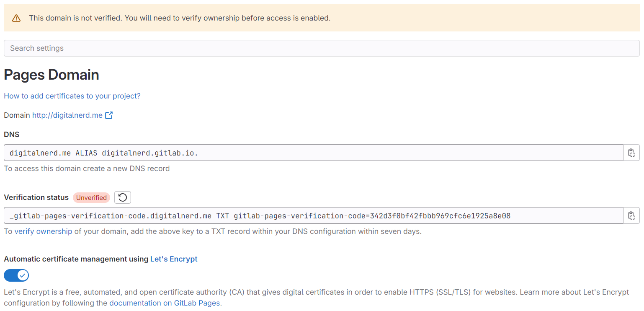Screen dimensions: 644x311
Task: Click the verification code TXT record field
Action: coord(313,215)
